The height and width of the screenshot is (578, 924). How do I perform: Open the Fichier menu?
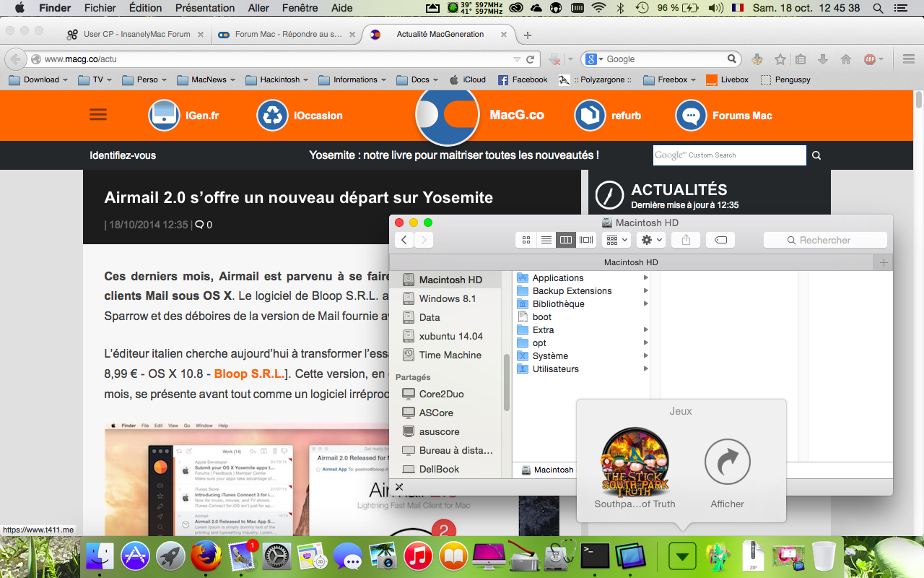coord(100,8)
